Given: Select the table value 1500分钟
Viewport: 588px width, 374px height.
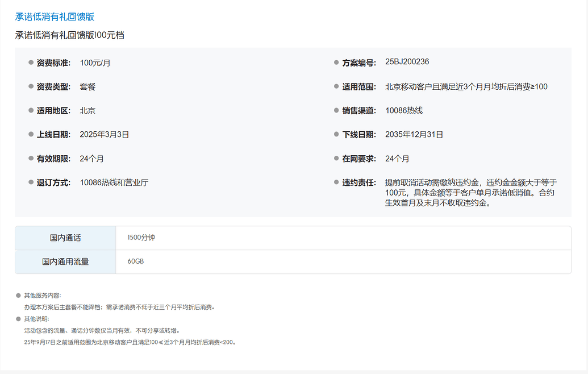Looking at the screenshot, I should click(141, 238).
